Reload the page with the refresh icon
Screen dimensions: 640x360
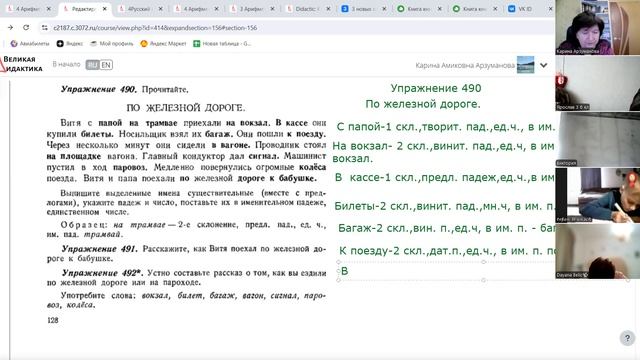26,27
